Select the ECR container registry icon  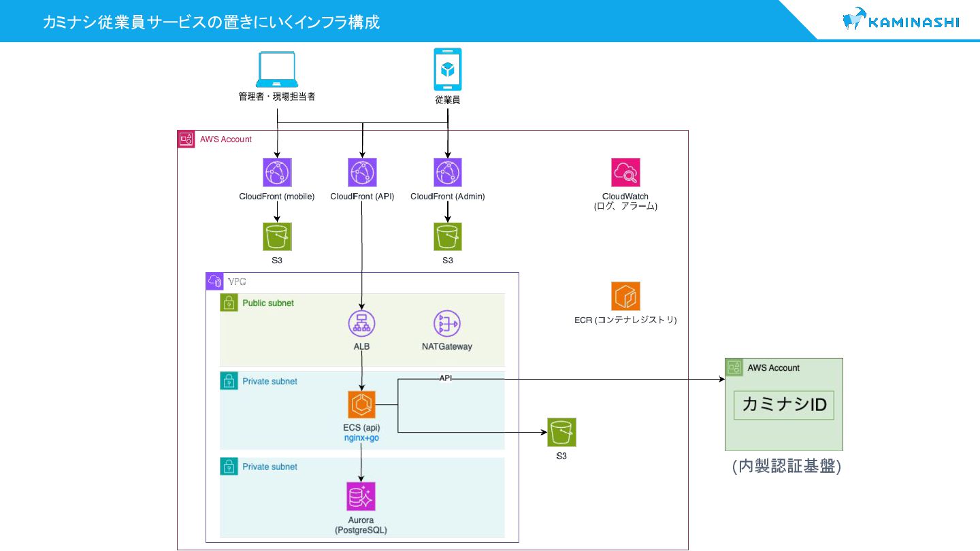pos(625,297)
